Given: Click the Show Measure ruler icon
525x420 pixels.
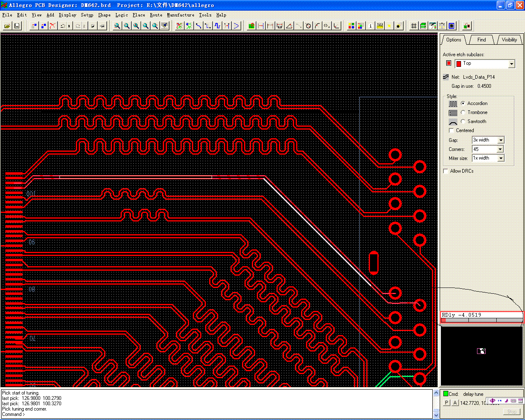Looking at the screenshot, I should (380, 26).
